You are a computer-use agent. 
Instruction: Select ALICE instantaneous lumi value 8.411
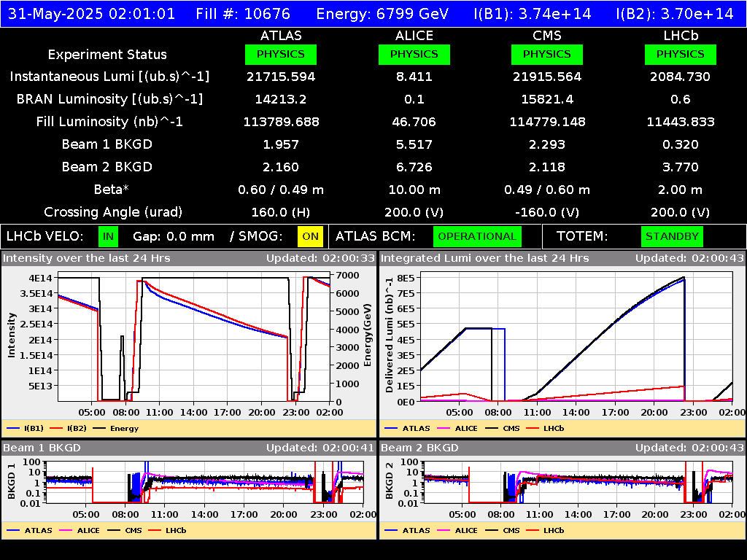[414, 77]
